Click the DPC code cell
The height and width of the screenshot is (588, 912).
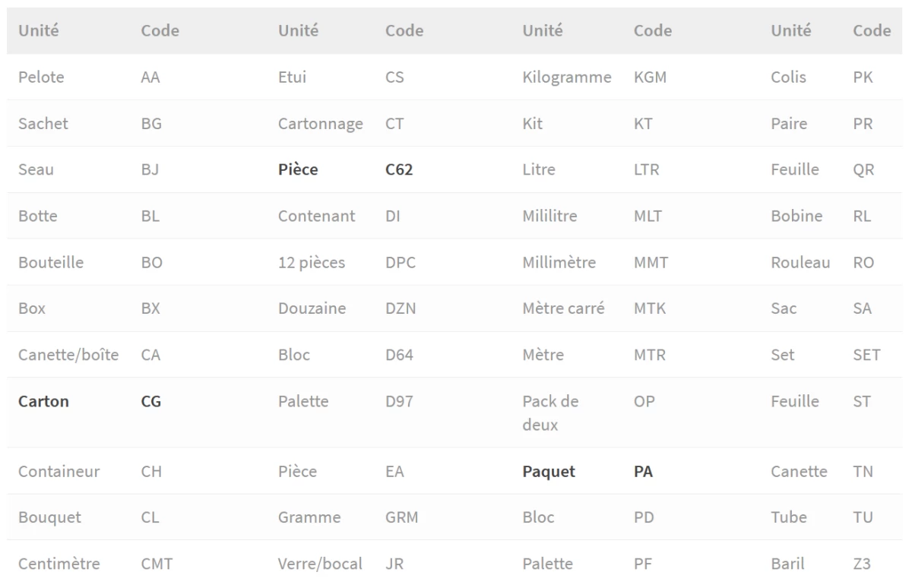pos(401,262)
